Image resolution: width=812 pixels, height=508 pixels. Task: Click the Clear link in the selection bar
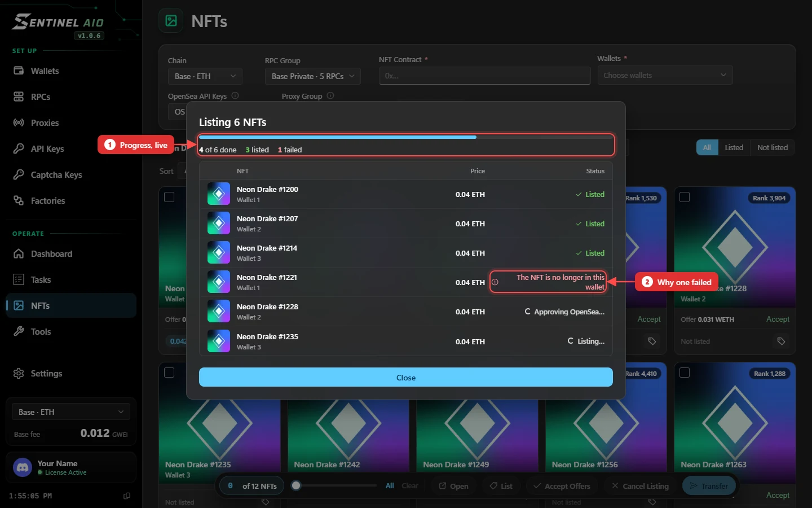[410, 486]
